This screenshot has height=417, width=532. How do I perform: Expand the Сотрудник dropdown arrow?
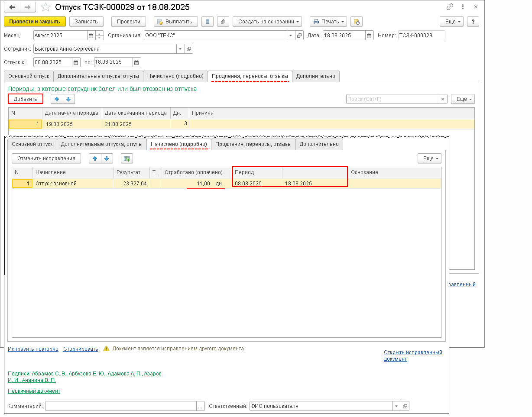coord(180,49)
